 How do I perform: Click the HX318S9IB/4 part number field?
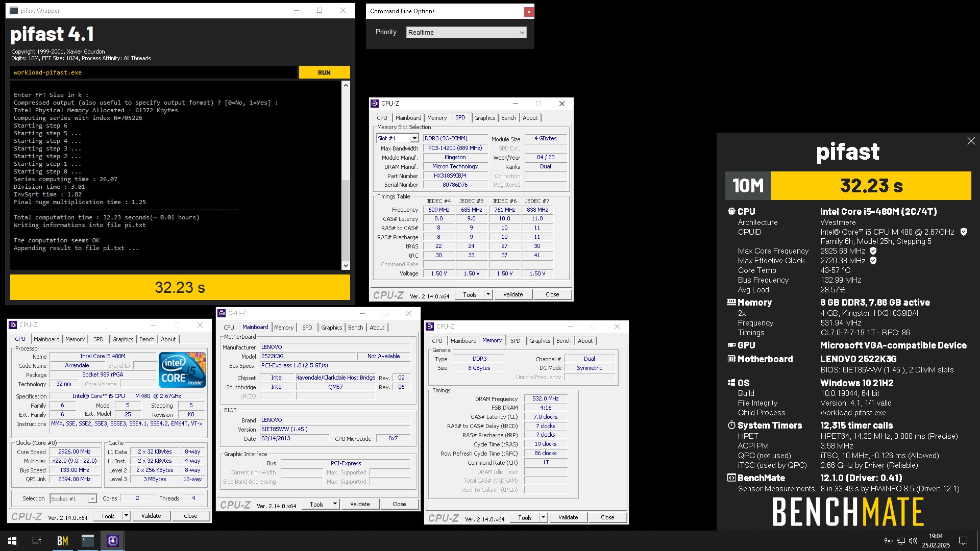click(455, 176)
